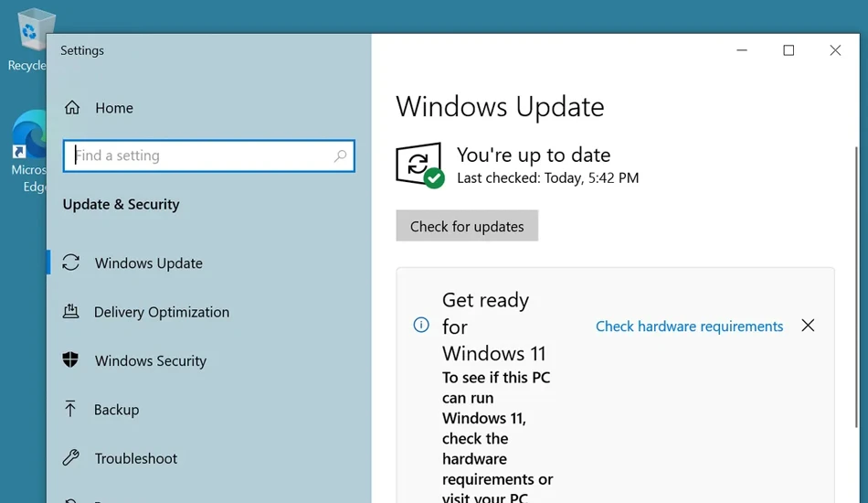Image resolution: width=868 pixels, height=503 pixels.
Task: Close the Settings window
Action: click(835, 50)
